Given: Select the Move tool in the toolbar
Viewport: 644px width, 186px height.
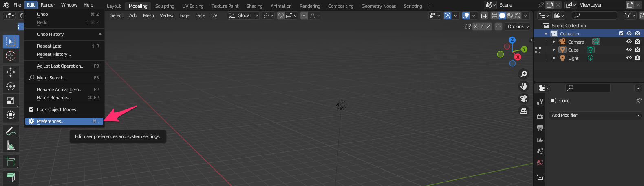Looking at the screenshot, I should pyautogui.click(x=11, y=72).
